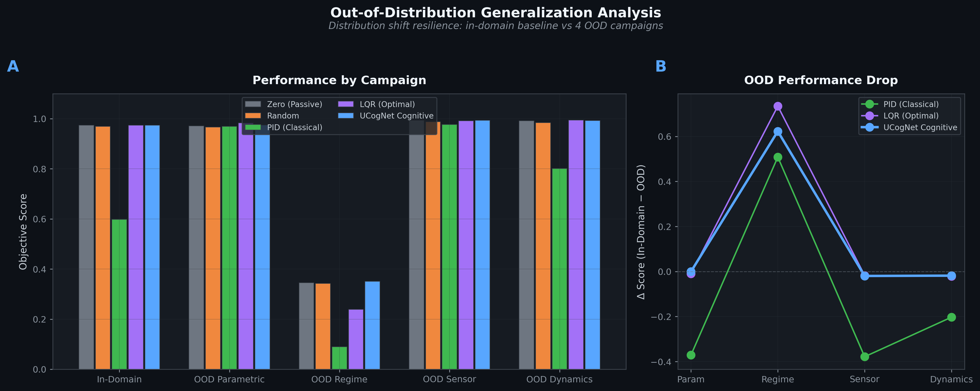Click the 'Performance by Campaign' chart title
980x391 pixels.
[339, 80]
